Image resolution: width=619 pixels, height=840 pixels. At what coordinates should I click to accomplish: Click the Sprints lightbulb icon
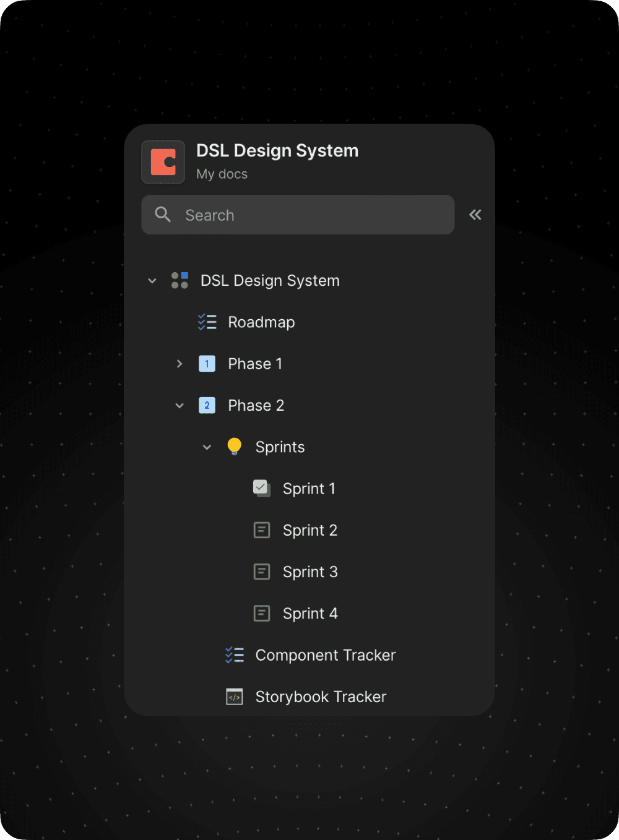234,447
